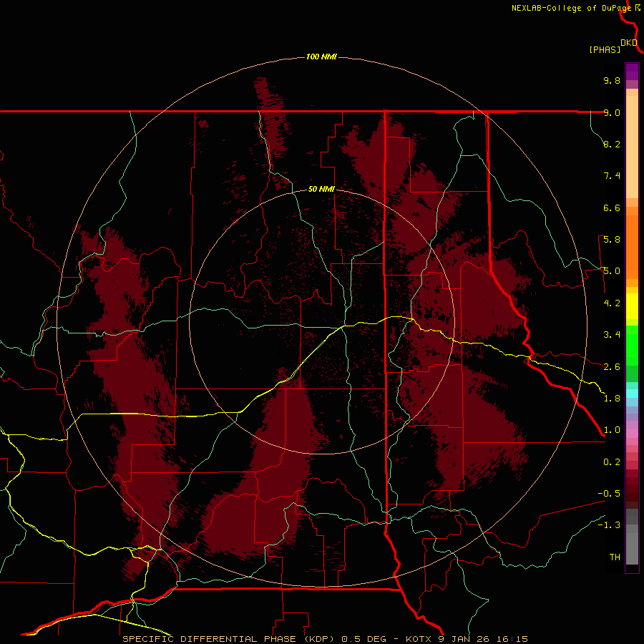Click the 7.4 value on the color scale
Image resolution: width=644 pixels, height=644 pixels.
[612, 176]
